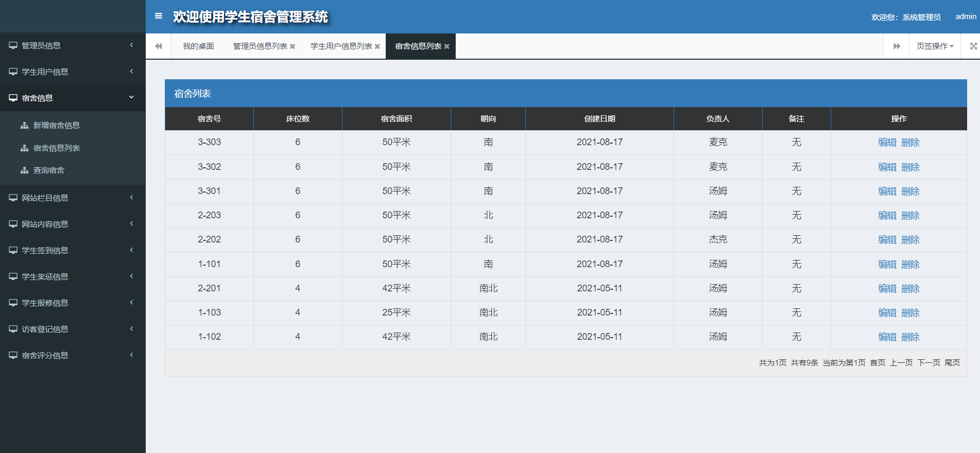Click the monitor icon beside 访客登记信息
Viewport: 980px width, 453px height.
click(13, 329)
